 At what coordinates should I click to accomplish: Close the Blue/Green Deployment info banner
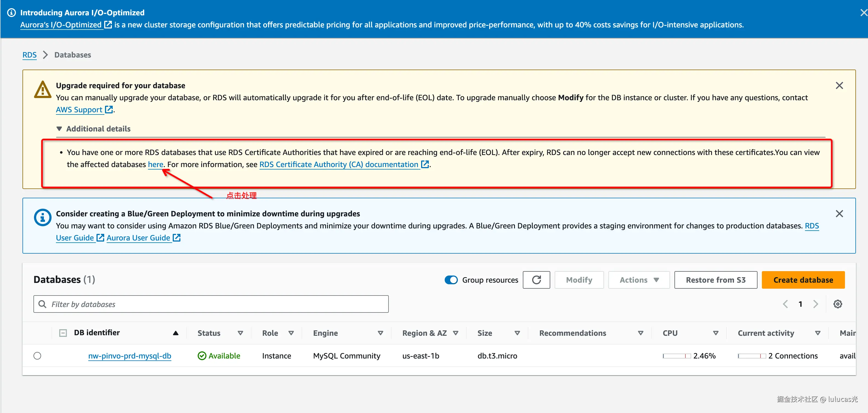(839, 214)
